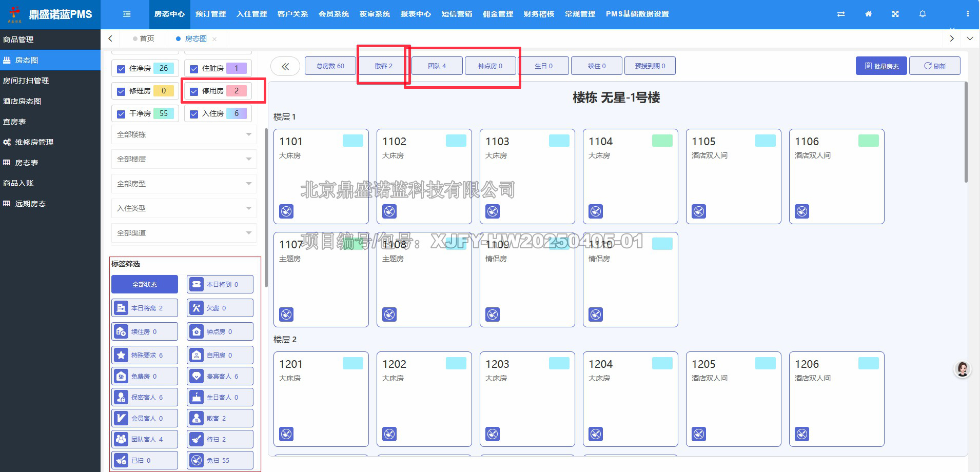Uncheck the 住脏房 checkbox

pos(194,69)
